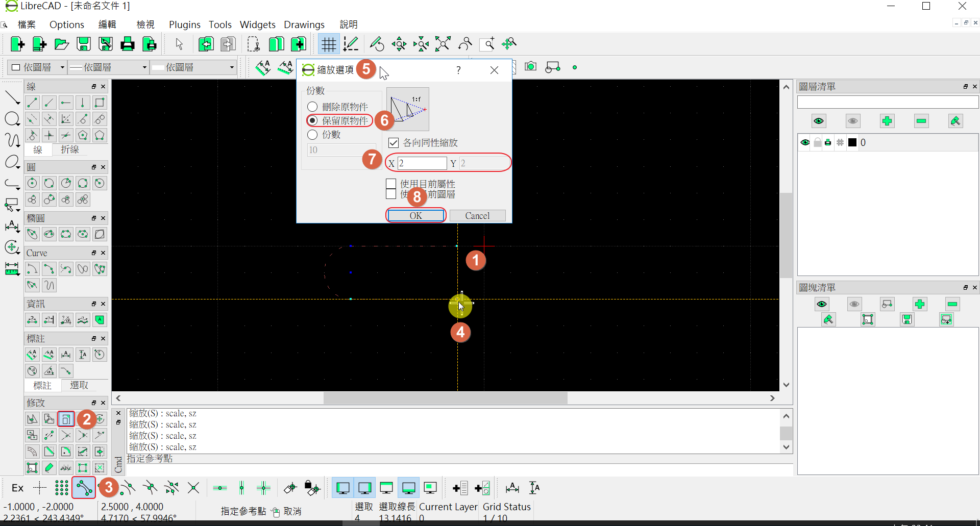Select the Circle tool in left sidebar
980x526 pixels.
coord(12,119)
